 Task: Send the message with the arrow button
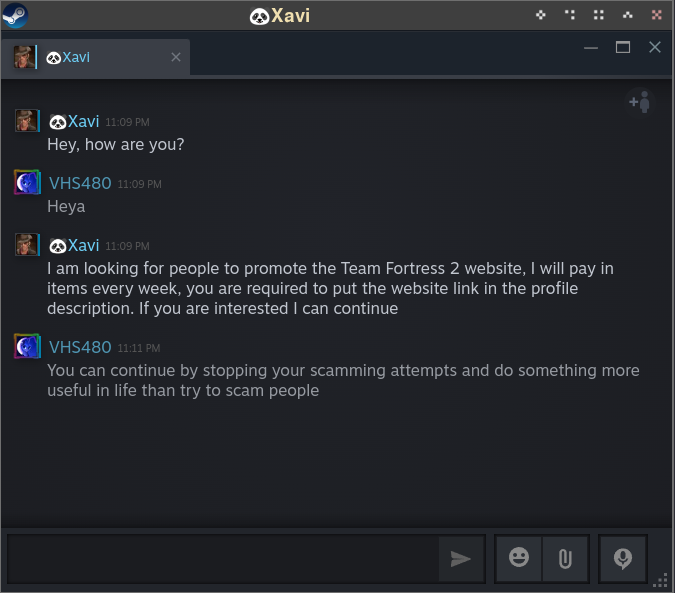coord(460,559)
